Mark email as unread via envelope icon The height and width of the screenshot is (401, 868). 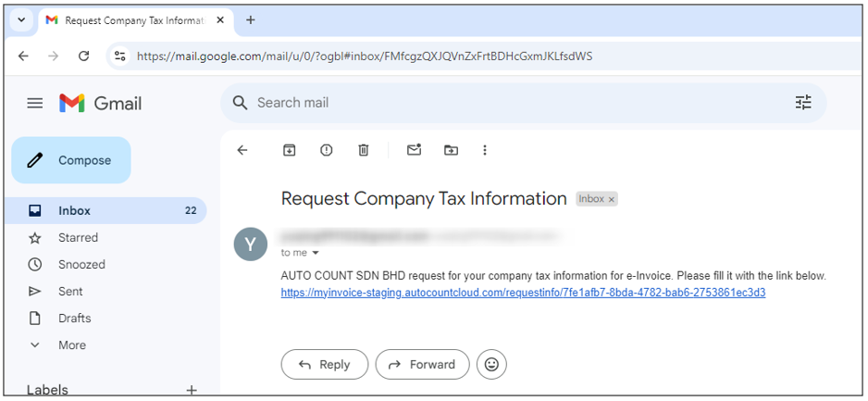(x=414, y=149)
